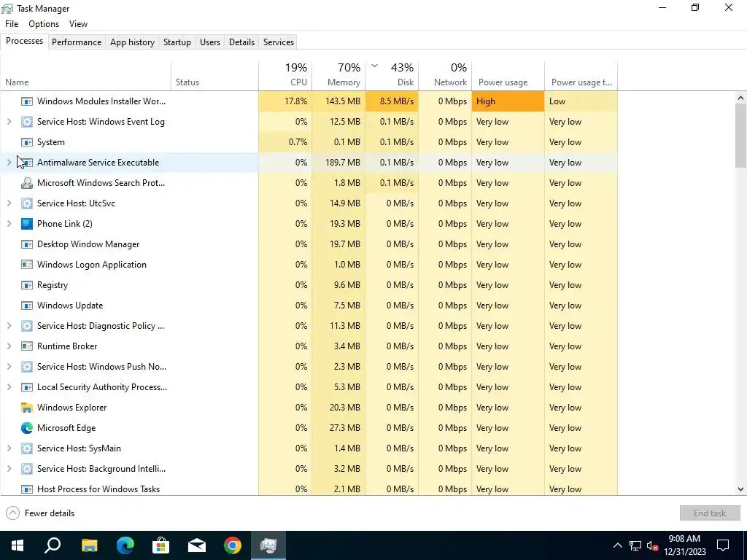
Task: Expand Antimalware Service Executable group
Action: [x=9, y=163]
